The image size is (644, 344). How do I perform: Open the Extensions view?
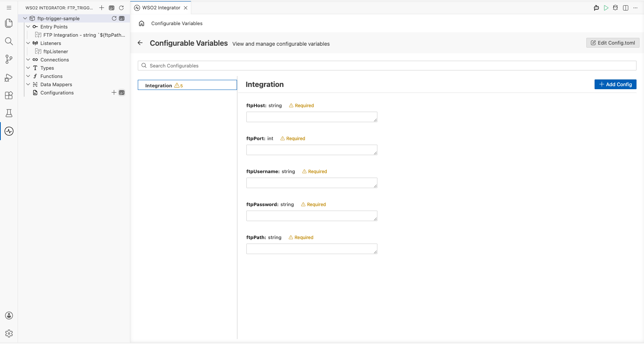[9, 95]
